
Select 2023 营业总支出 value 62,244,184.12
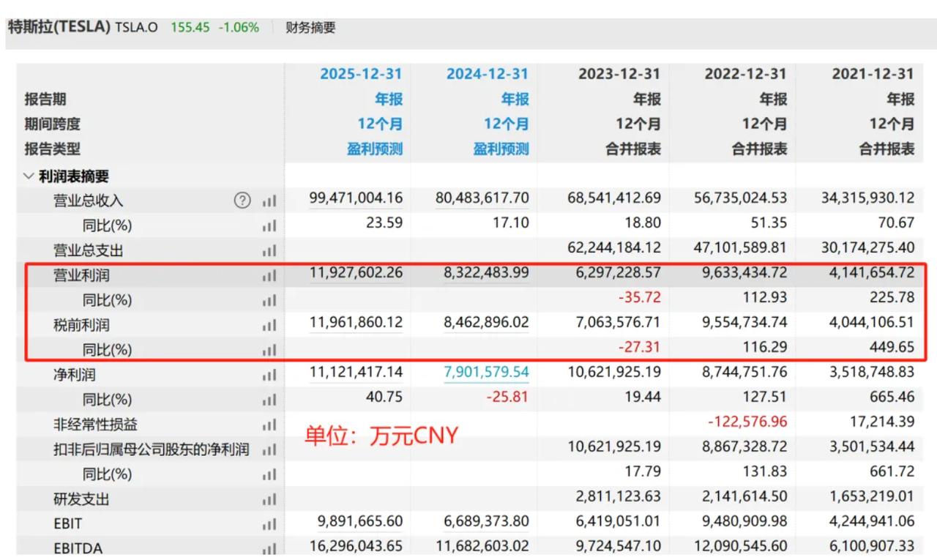coord(614,247)
